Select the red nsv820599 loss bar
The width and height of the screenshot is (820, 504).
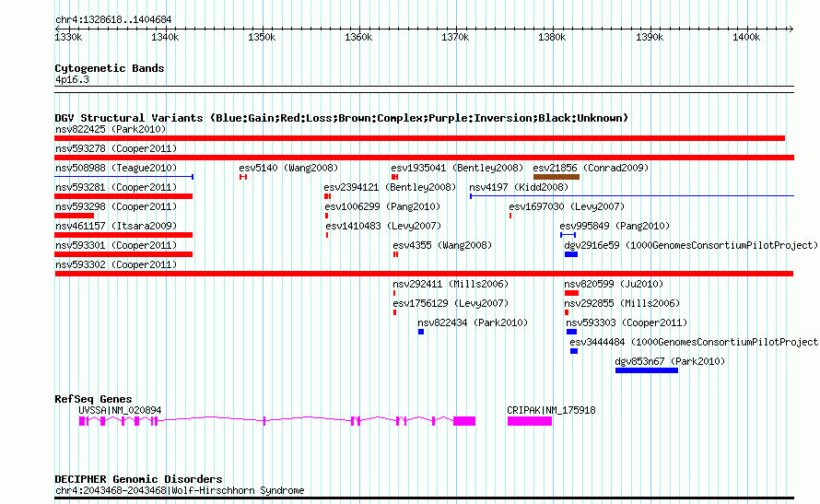(571, 293)
